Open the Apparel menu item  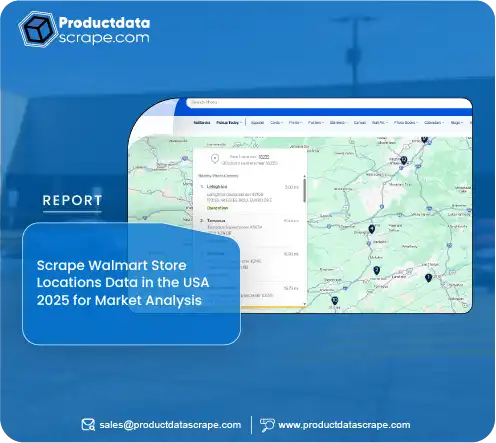point(257,123)
